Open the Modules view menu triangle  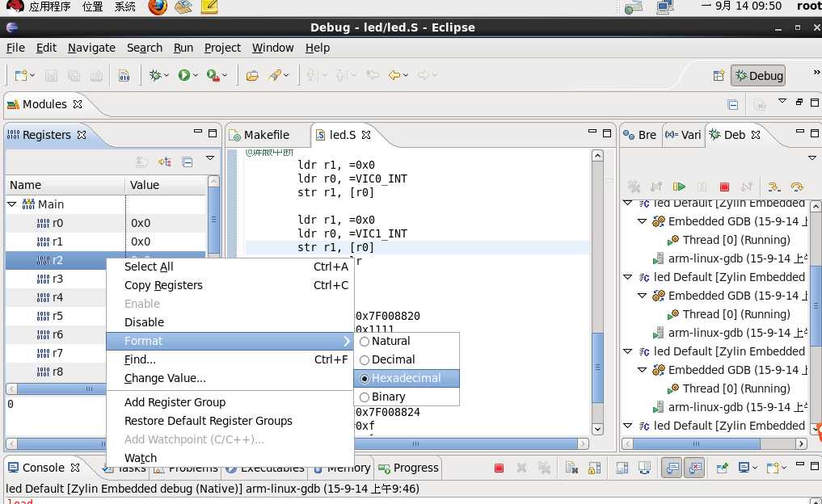pos(782,101)
